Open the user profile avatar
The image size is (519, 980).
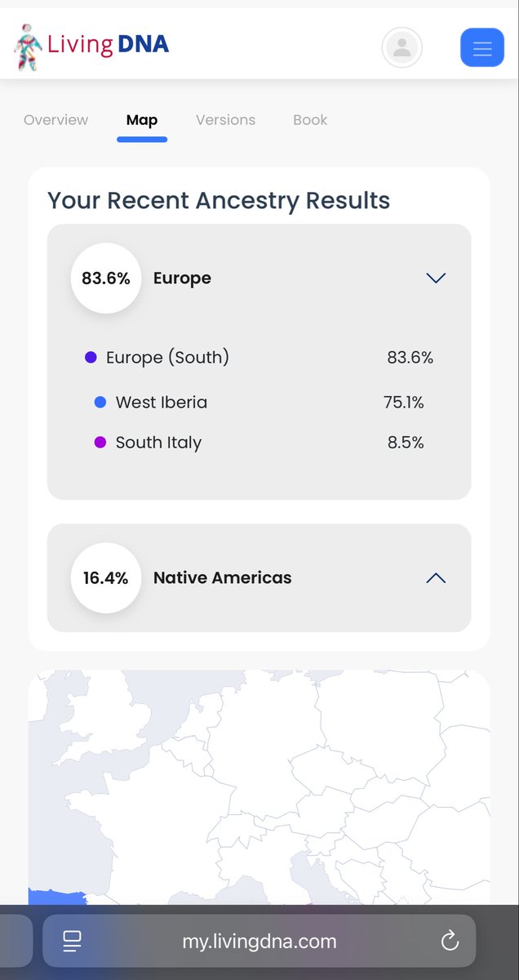pyautogui.click(x=401, y=47)
